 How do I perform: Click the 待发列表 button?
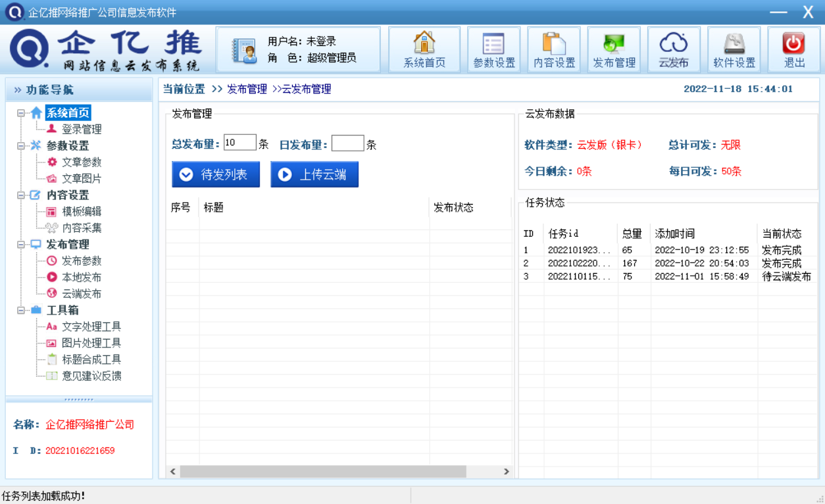click(x=216, y=174)
